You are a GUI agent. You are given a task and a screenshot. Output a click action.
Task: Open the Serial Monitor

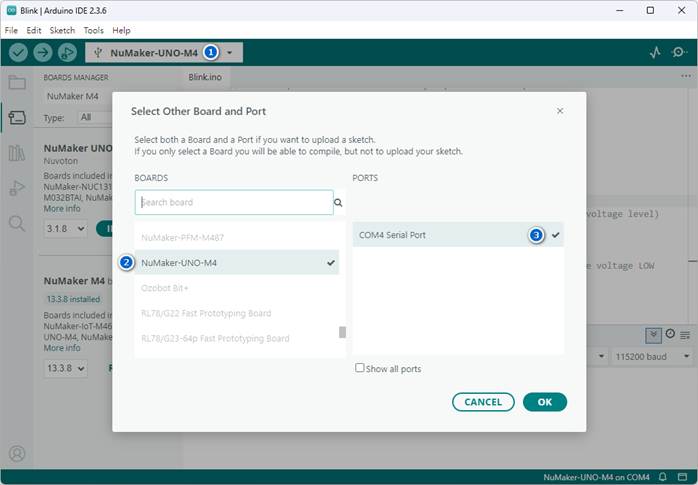coord(679,52)
